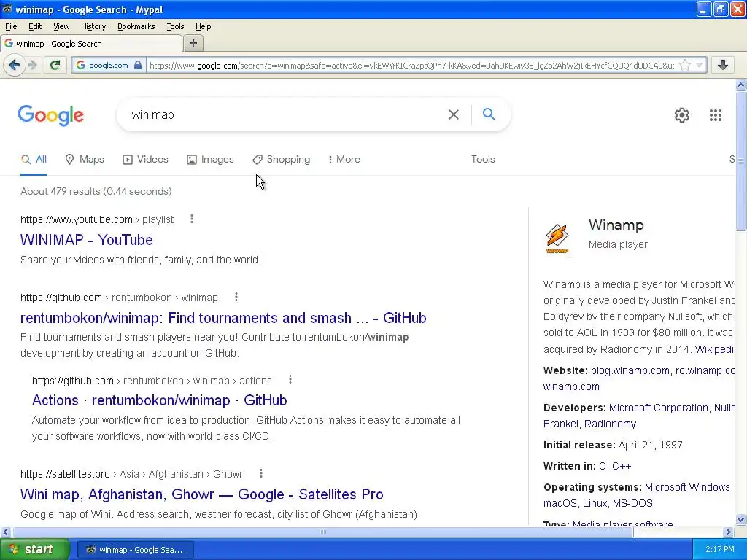747x560 pixels.
Task: Click the Winamp knowledge panel title
Action: 616,225
